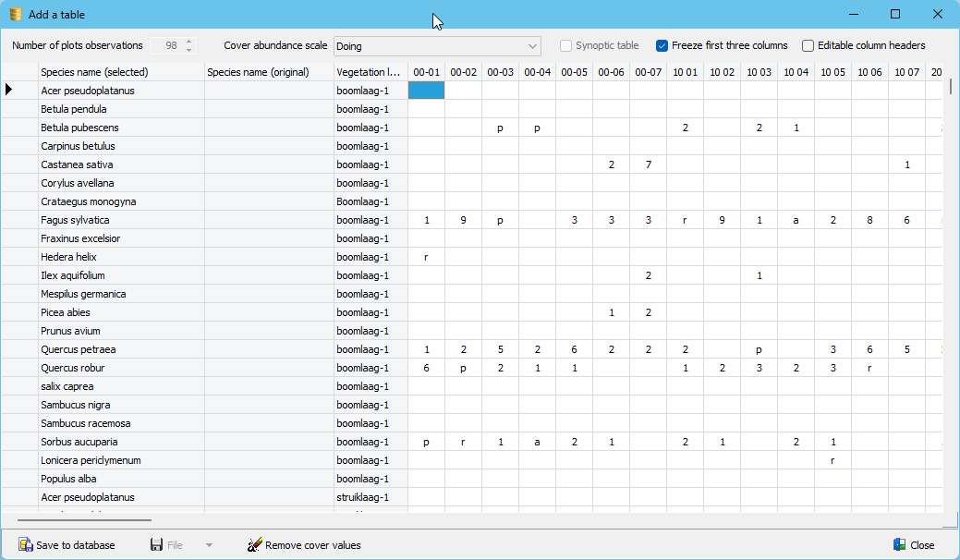Click the File floppy disk icon

point(157,545)
